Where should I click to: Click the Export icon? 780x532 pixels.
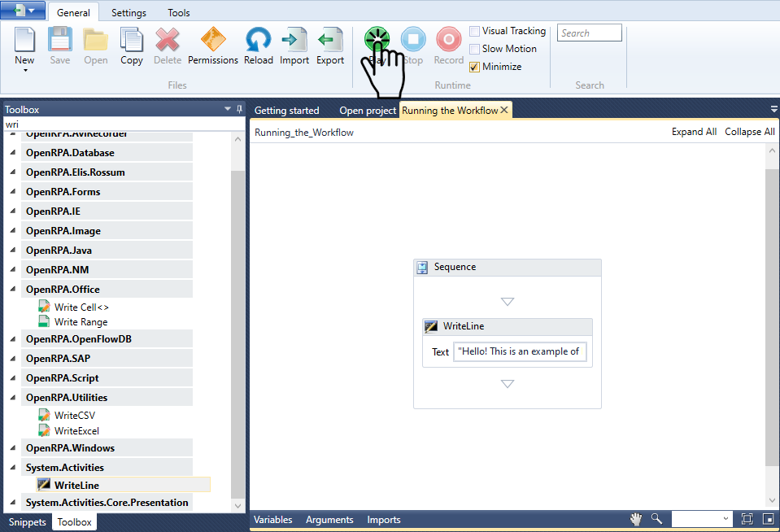pyautogui.click(x=330, y=39)
